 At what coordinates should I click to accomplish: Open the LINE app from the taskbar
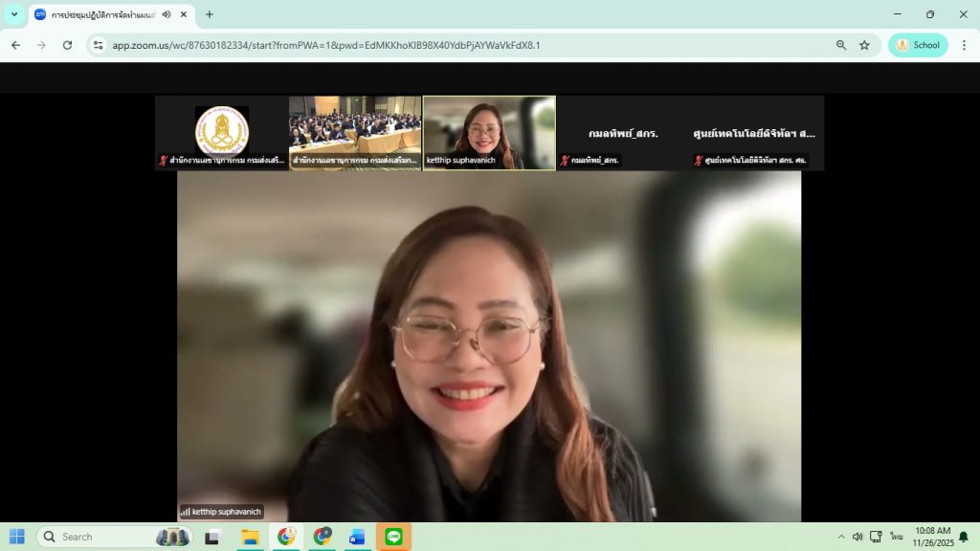pos(393,537)
